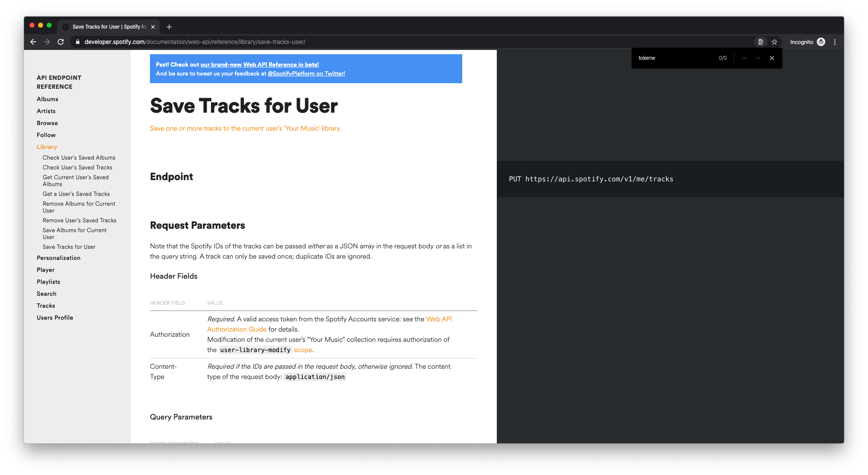The image size is (868, 475).
Task: Click the browser forward arrow
Action: 47,42
